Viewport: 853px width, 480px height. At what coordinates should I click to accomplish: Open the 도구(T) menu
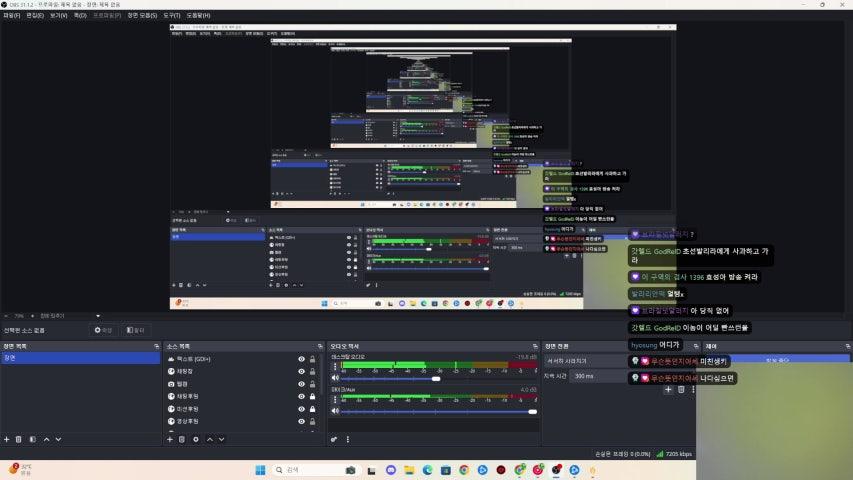(171, 15)
